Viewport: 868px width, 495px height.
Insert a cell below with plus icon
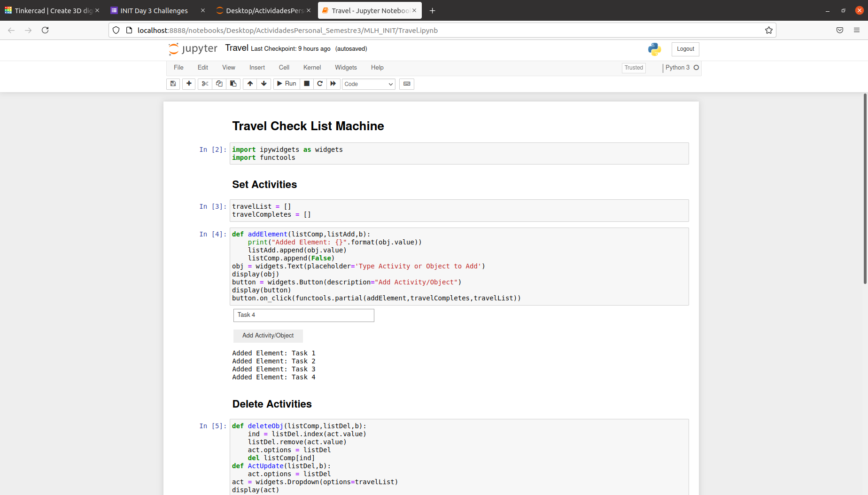(189, 84)
